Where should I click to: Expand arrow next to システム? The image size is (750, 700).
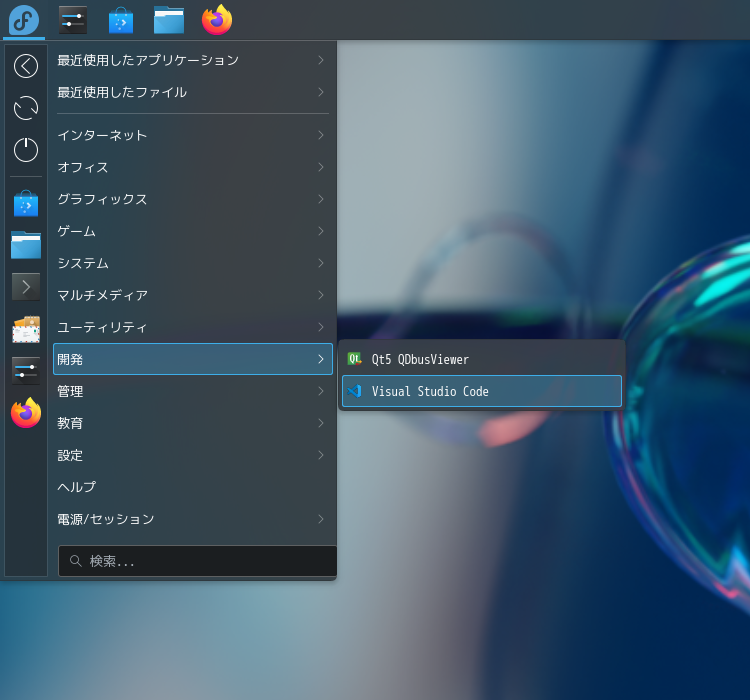click(x=321, y=263)
